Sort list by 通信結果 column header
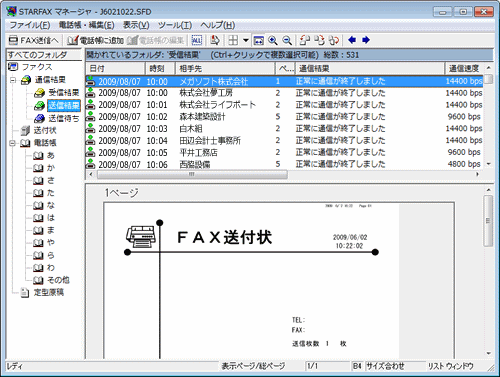 [x=369, y=69]
